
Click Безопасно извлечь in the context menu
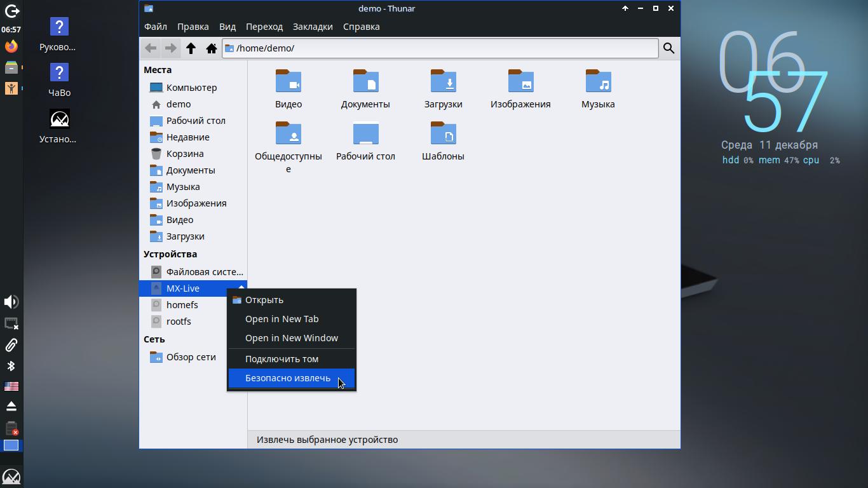292,378
